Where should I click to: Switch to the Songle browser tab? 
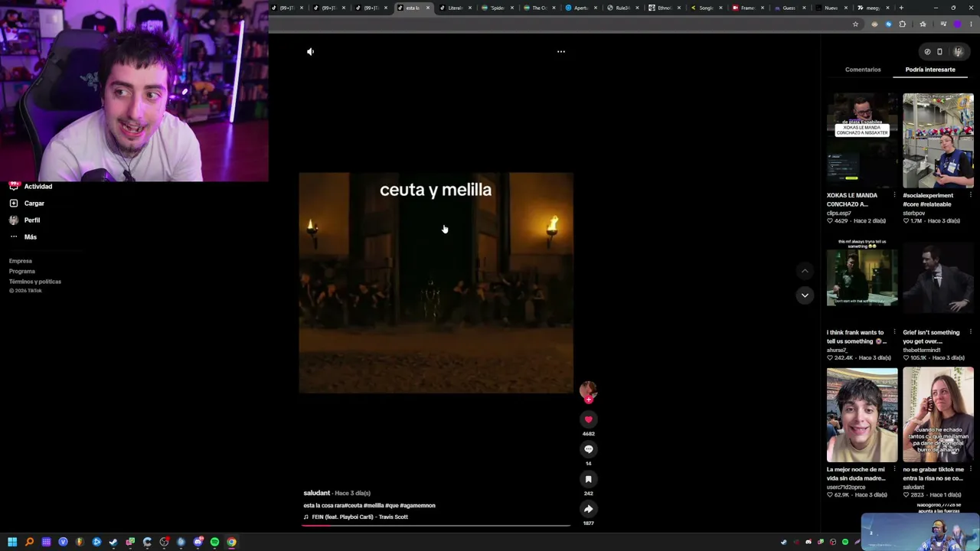(706, 8)
